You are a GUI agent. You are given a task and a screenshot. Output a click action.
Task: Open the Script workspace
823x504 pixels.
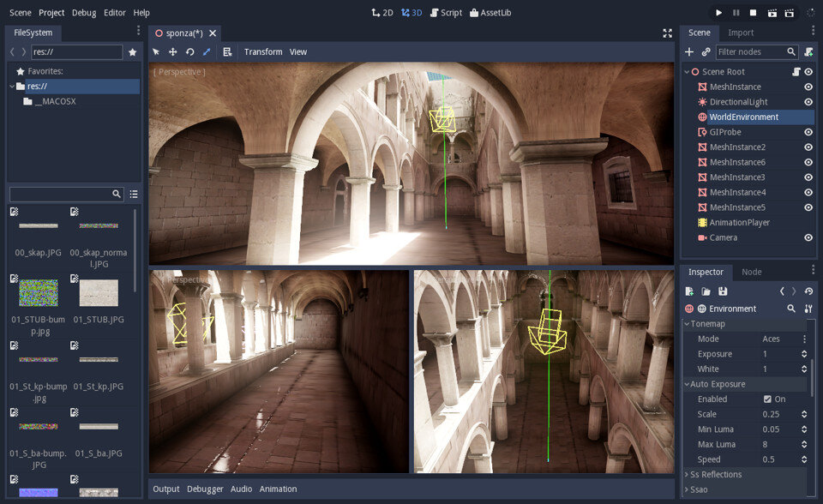[446, 13]
